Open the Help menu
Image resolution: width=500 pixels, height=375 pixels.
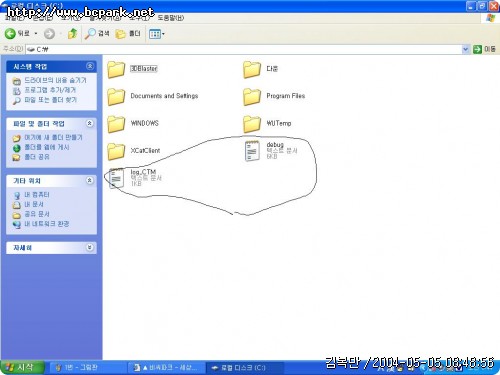[x=171, y=18]
